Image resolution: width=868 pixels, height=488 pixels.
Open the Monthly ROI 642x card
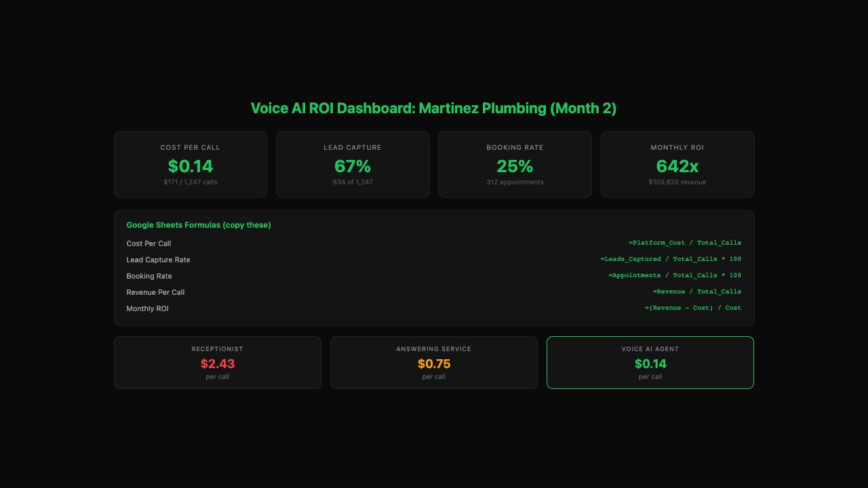click(x=677, y=164)
